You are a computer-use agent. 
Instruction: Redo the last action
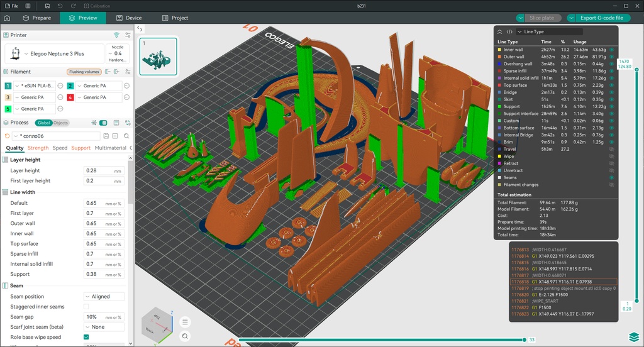coord(73,6)
